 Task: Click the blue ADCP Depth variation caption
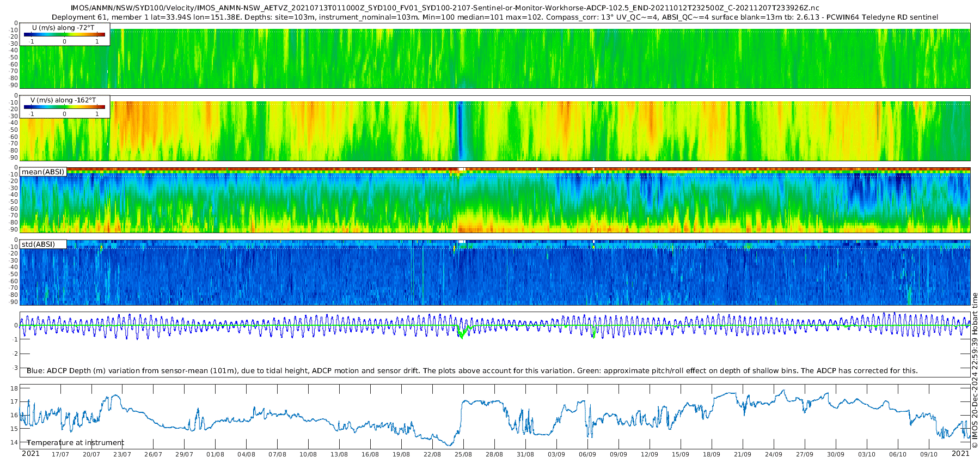(x=472, y=371)
